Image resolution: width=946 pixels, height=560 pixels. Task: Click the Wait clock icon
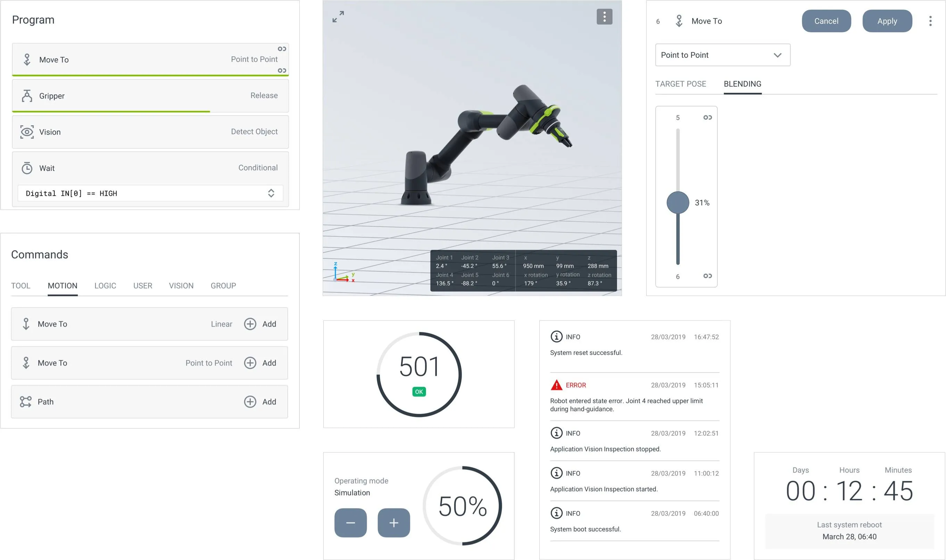pos(27,168)
